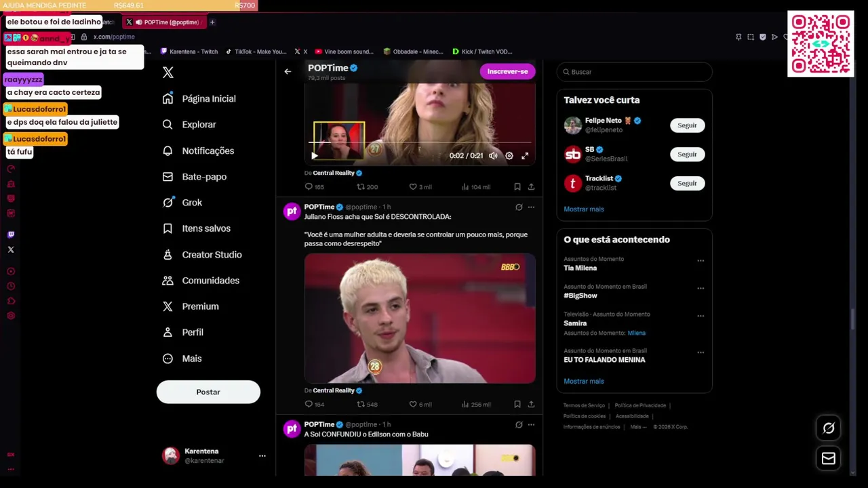Reply icon with 165 comments
The image size is (868, 488).
pyautogui.click(x=309, y=186)
